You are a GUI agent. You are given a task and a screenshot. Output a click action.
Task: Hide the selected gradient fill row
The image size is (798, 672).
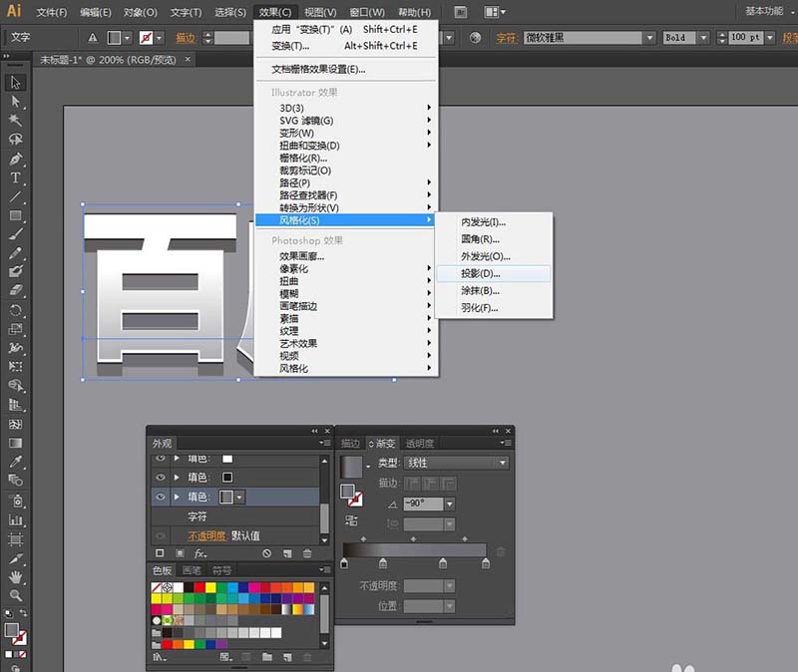[x=161, y=497]
